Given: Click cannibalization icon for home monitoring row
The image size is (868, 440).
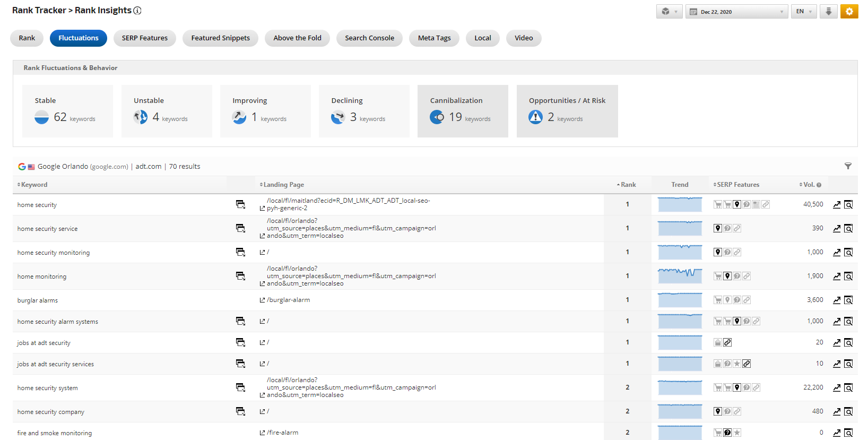Looking at the screenshot, I should point(240,276).
